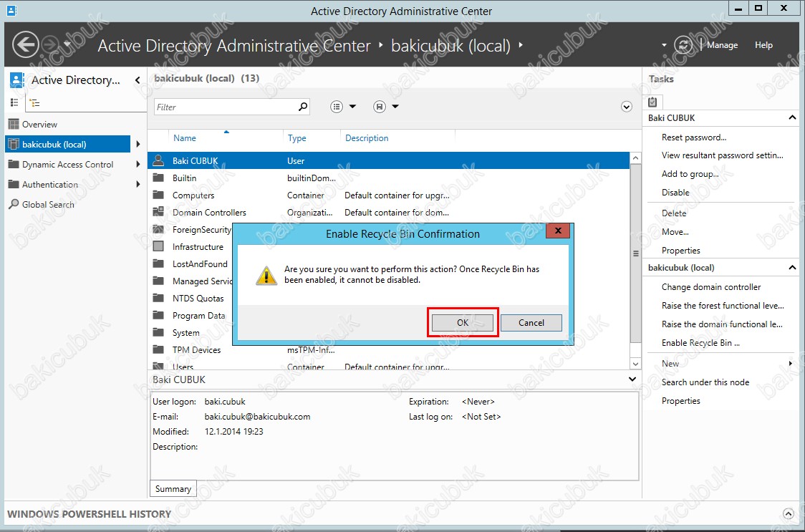Viewport: 805px width, 532px height.
Task: Click Add to group task
Action: point(690,173)
